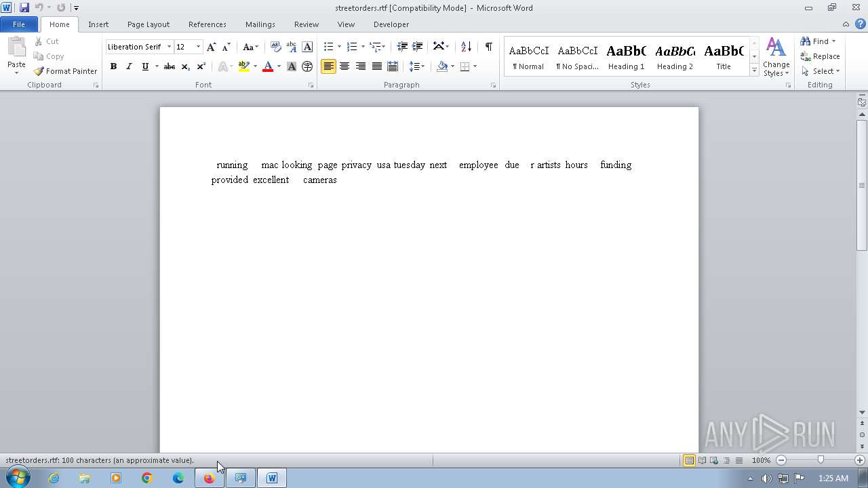Expand Line Spacing options
This screenshot has width=868, height=488.
[417, 66]
